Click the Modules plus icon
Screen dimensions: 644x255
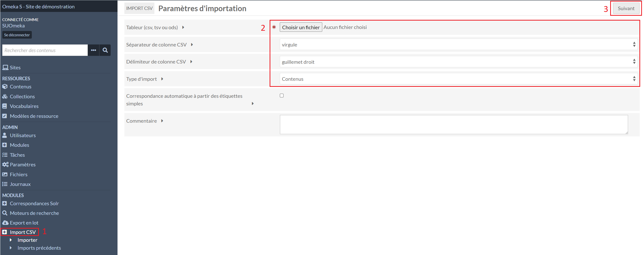[x=5, y=145]
